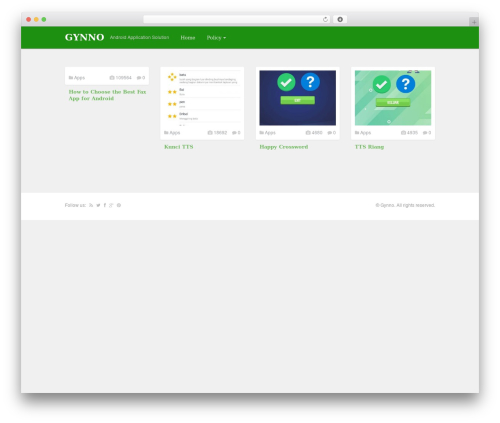Click the folder icon on Happy Crossword card
Image resolution: width=500 pixels, height=423 pixels.
point(262,133)
